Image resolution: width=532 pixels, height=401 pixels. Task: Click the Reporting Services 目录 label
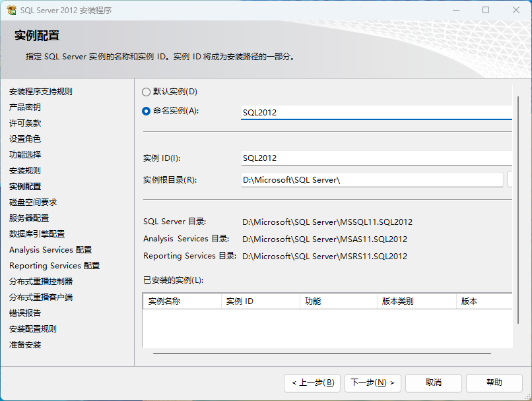click(189, 256)
